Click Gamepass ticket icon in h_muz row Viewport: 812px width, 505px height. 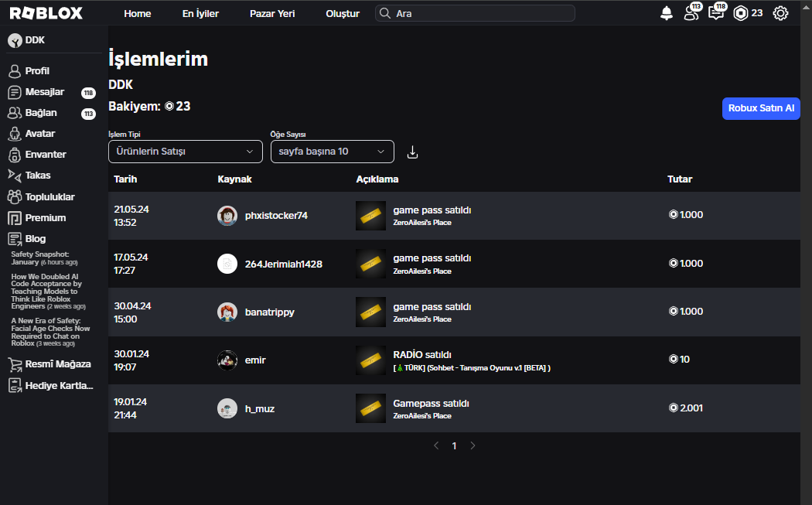click(370, 408)
